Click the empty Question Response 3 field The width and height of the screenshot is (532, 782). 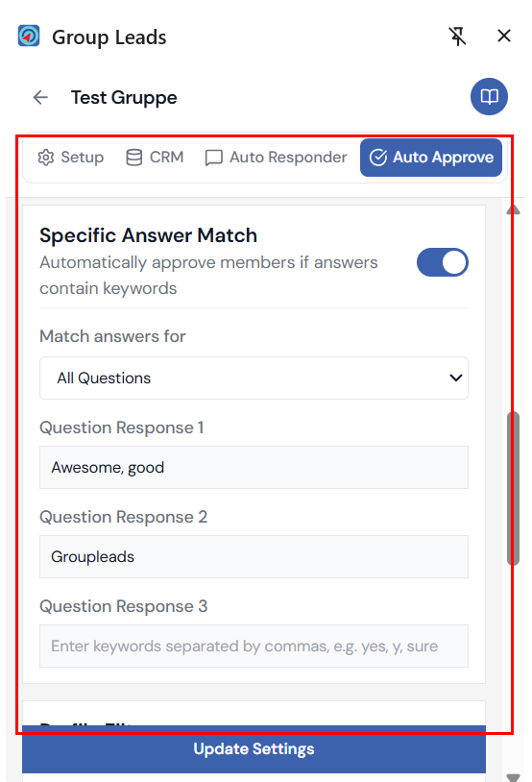click(254, 646)
